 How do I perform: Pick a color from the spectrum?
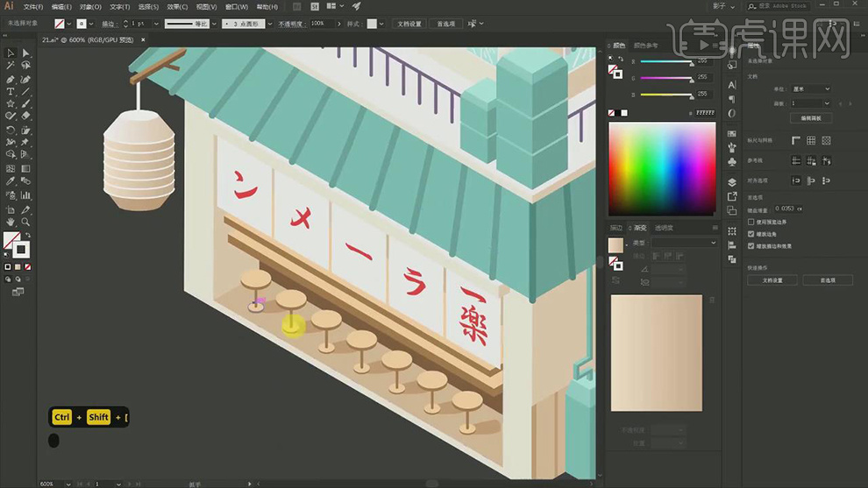662,166
